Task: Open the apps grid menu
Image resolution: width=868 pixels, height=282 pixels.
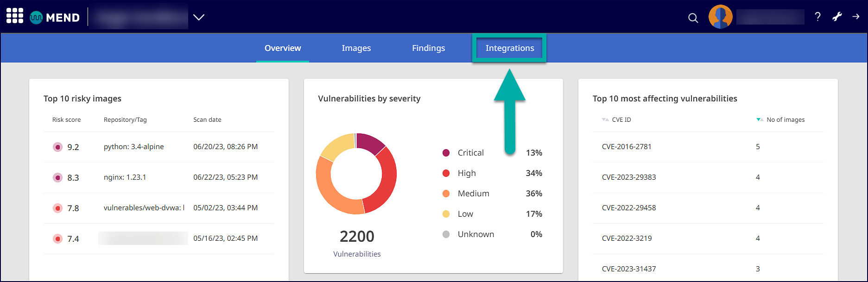Action: point(15,16)
